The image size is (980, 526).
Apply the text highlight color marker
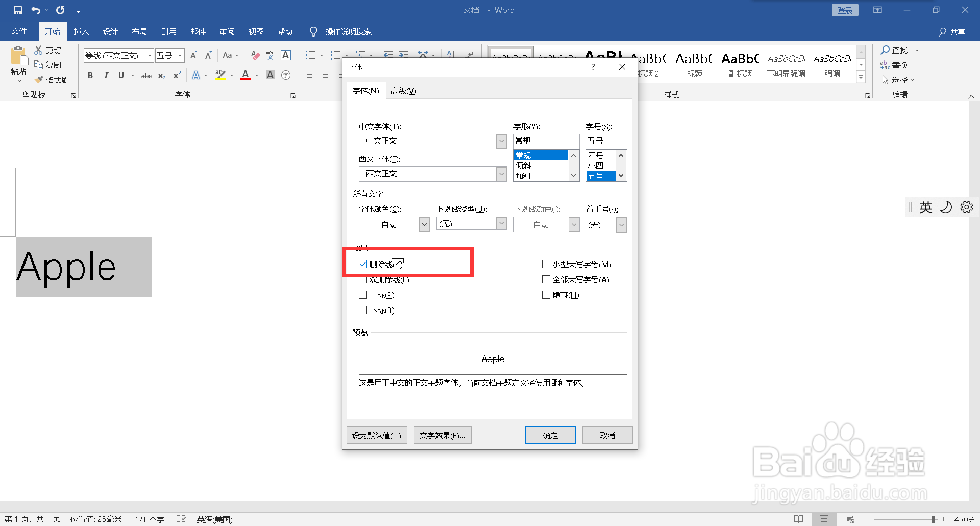point(220,76)
